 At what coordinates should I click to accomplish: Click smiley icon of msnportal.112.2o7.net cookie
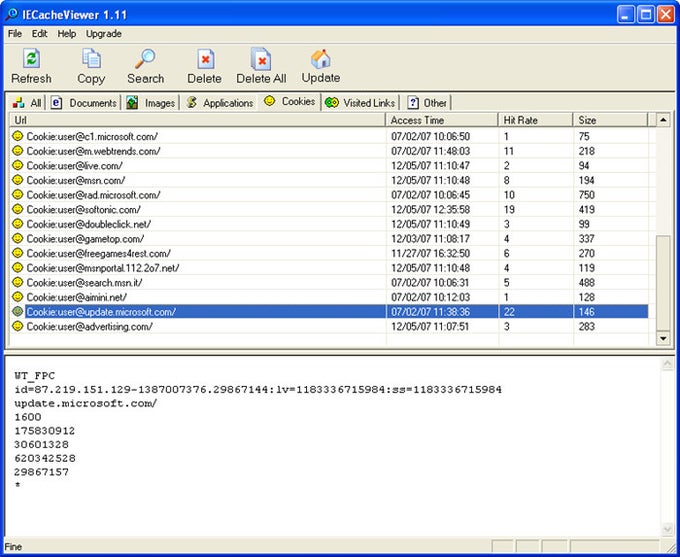pos(17,268)
